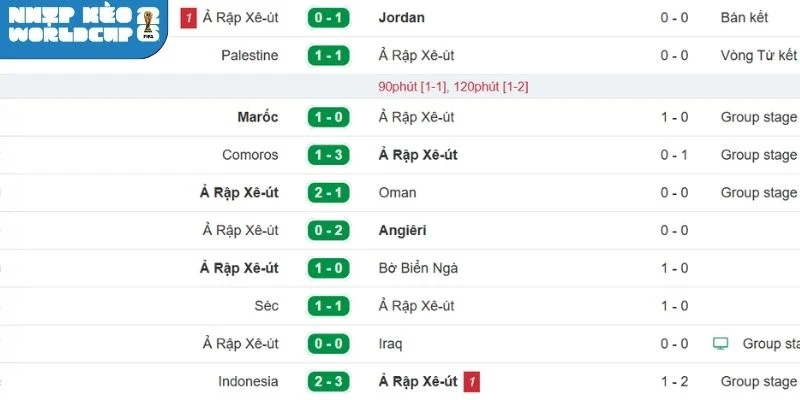The image size is (800, 400).
Task: Click the Bán kết round label
Action: (x=745, y=17)
